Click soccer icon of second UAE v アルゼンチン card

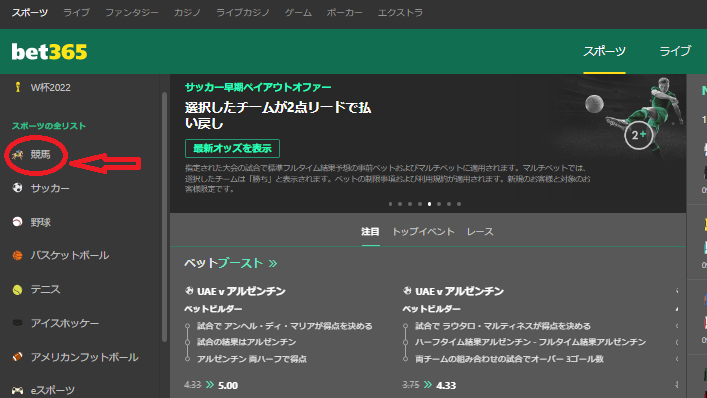407,291
